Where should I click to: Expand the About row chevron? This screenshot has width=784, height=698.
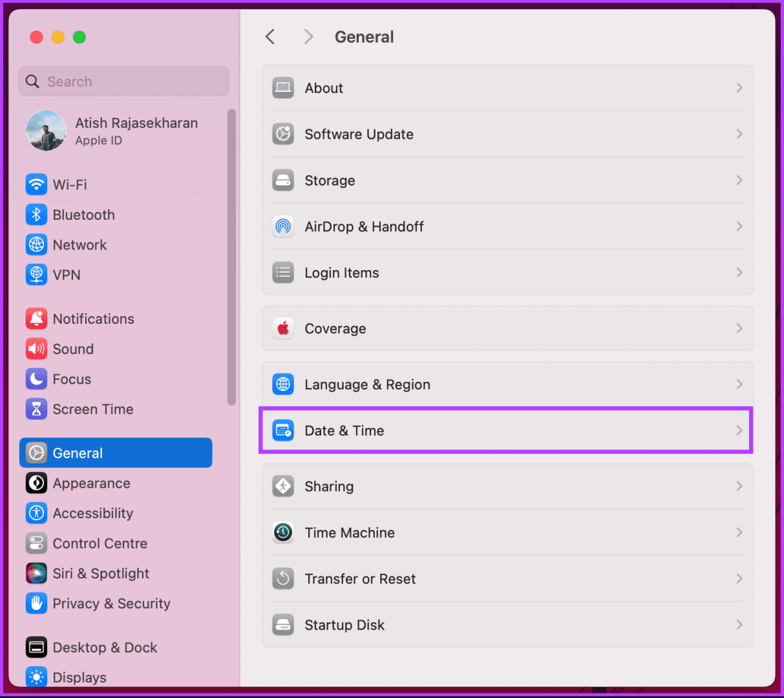[739, 88]
